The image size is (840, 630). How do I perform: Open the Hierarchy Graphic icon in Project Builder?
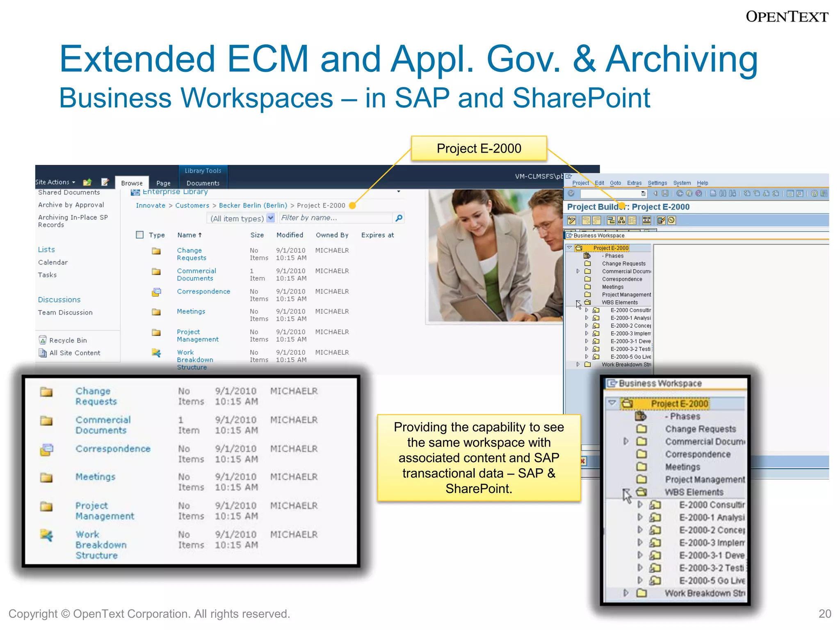621,221
